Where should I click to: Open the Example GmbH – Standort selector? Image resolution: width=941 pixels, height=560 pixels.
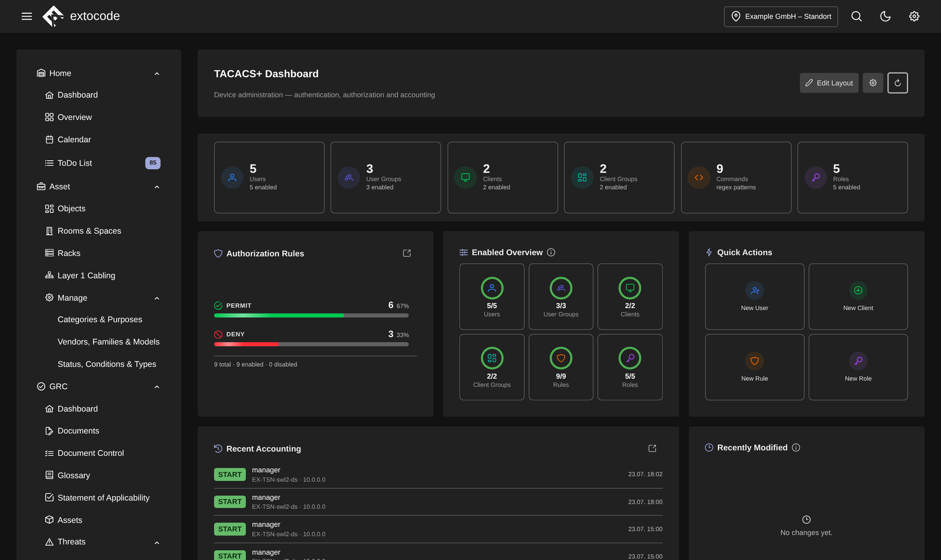781,16
